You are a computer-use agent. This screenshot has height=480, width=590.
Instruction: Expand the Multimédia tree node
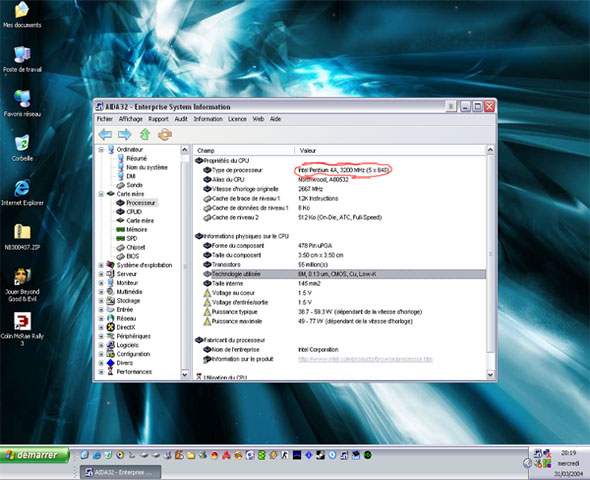tap(101, 292)
